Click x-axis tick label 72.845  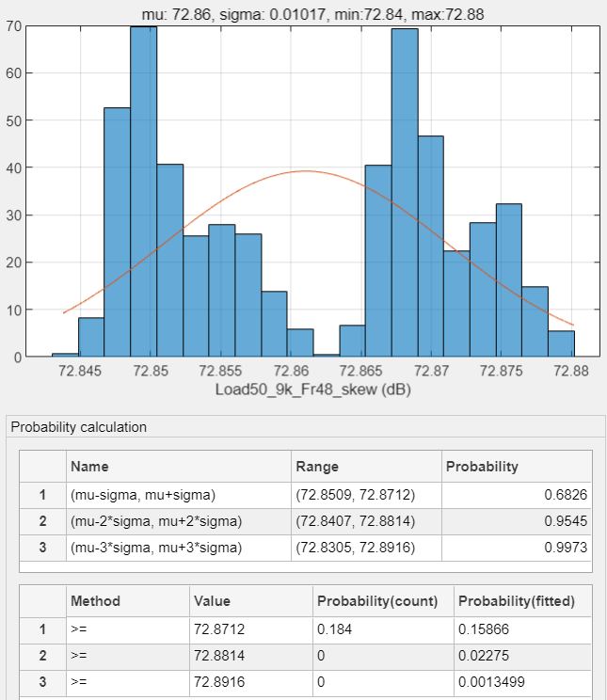[x=80, y=371]
